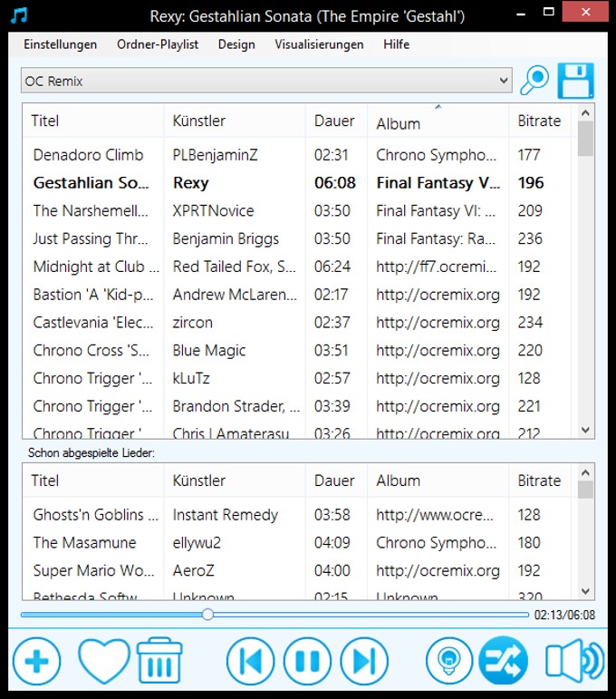Open the Visualisierungen menu
The width and height of the screenshot is (616, 699).
pyautogui.click(x=319, y=44)
